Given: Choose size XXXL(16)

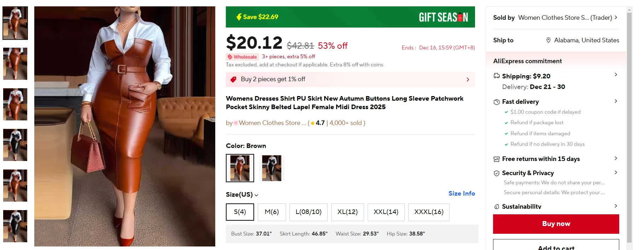Looking at the screenshot, I should [x=428, y=212].
